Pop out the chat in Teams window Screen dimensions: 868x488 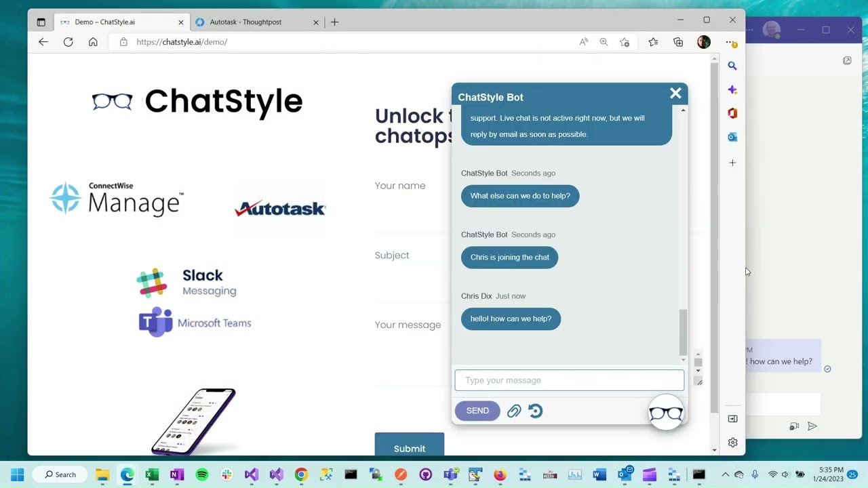847,61
